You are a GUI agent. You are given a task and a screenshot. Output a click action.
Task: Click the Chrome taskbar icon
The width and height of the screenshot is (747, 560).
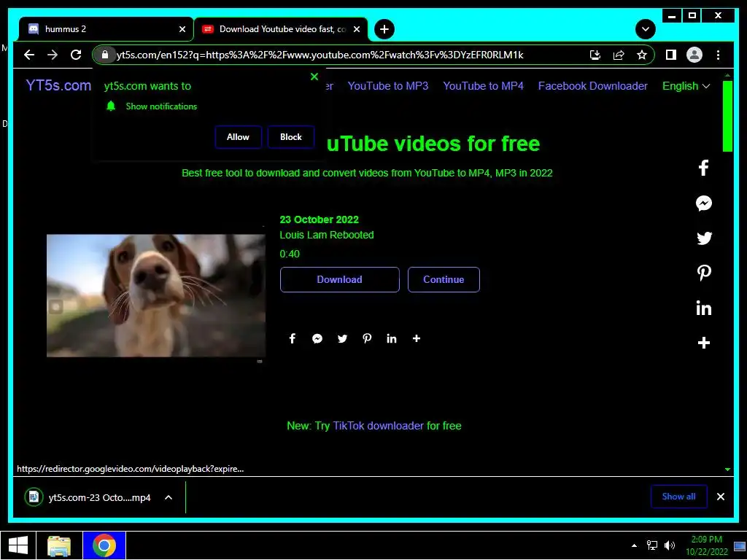tap(104, 545)
